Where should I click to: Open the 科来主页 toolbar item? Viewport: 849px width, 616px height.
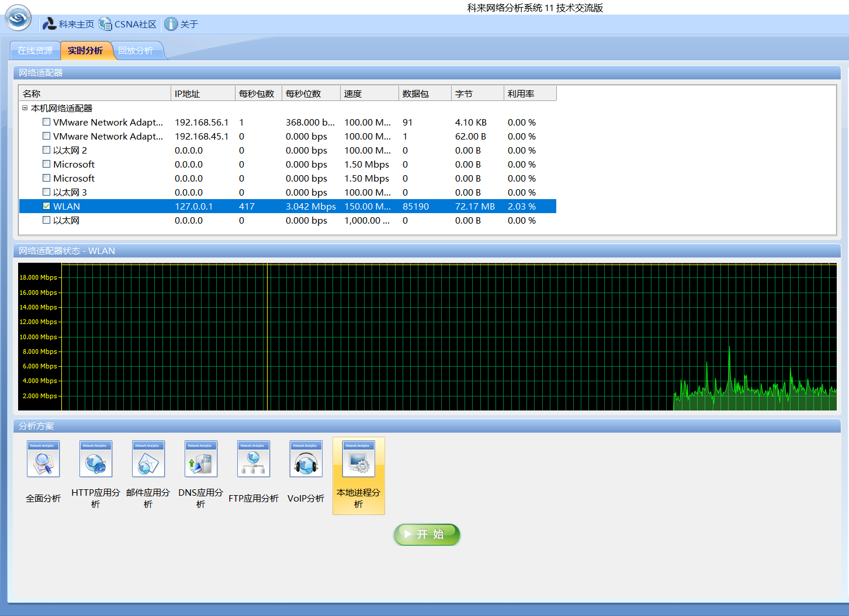(68, 24)
